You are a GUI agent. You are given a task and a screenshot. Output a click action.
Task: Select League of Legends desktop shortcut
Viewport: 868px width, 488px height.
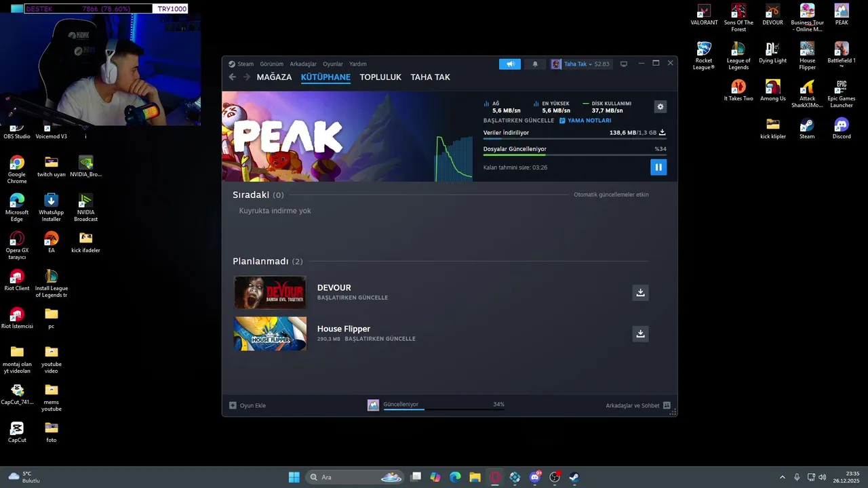[738, 56]
